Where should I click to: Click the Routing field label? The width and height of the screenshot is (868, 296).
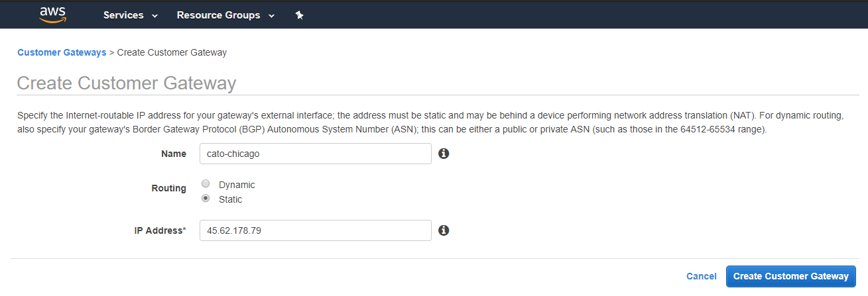click(x=168, y=188)
